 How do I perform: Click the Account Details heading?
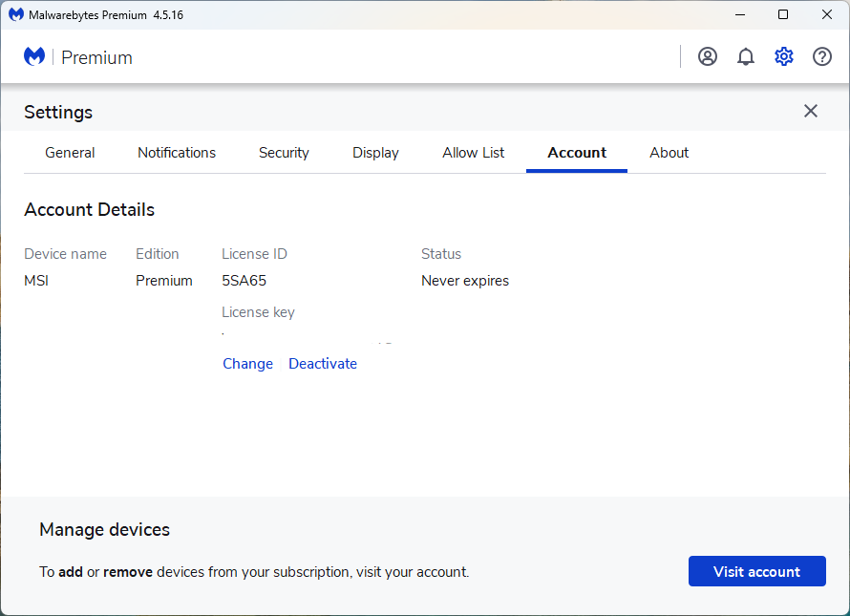(x=90, y=210)
